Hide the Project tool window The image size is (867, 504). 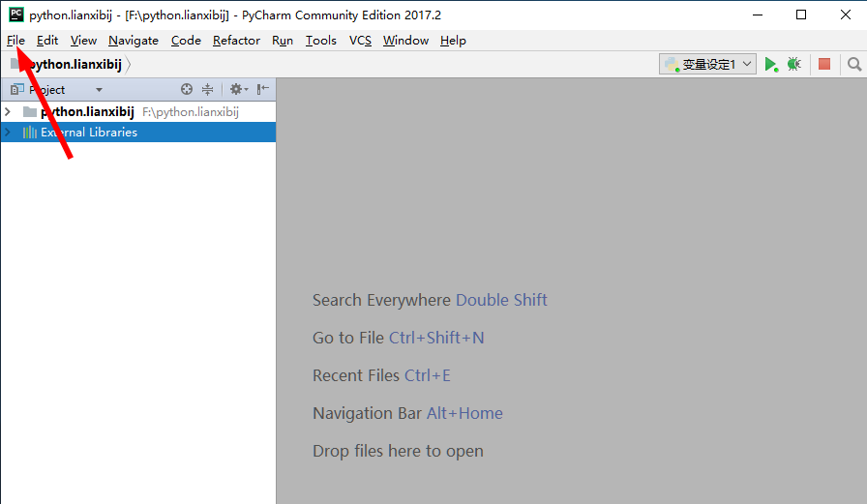coord(262,89)
